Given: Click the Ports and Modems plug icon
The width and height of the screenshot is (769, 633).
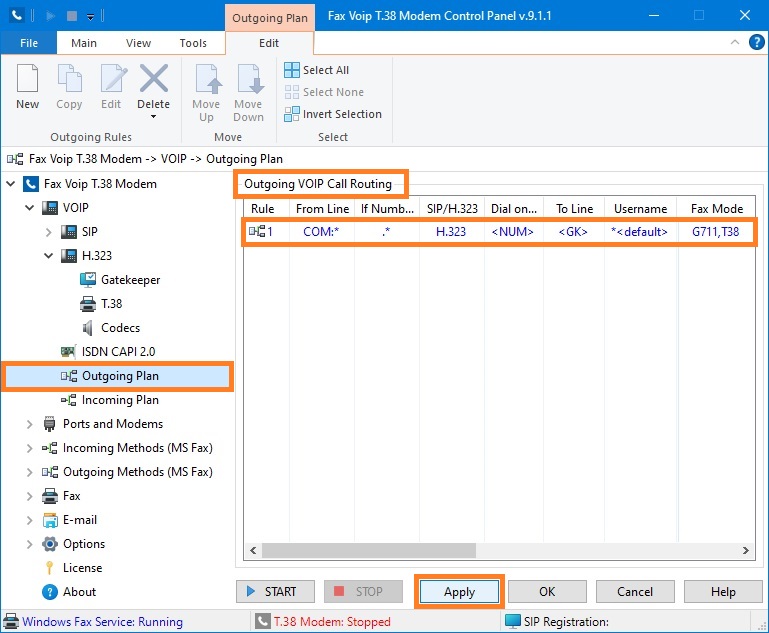Looking at the screenshot, I should [x=50, y=424].
